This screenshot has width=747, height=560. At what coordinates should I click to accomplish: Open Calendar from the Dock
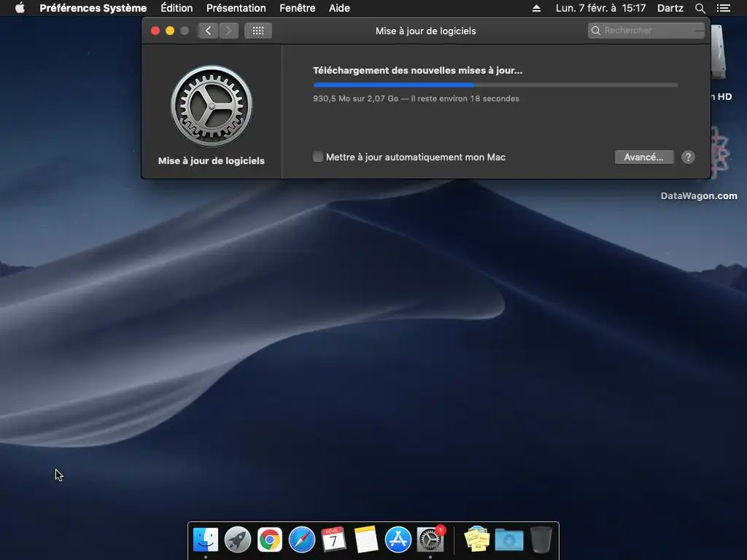333,540
